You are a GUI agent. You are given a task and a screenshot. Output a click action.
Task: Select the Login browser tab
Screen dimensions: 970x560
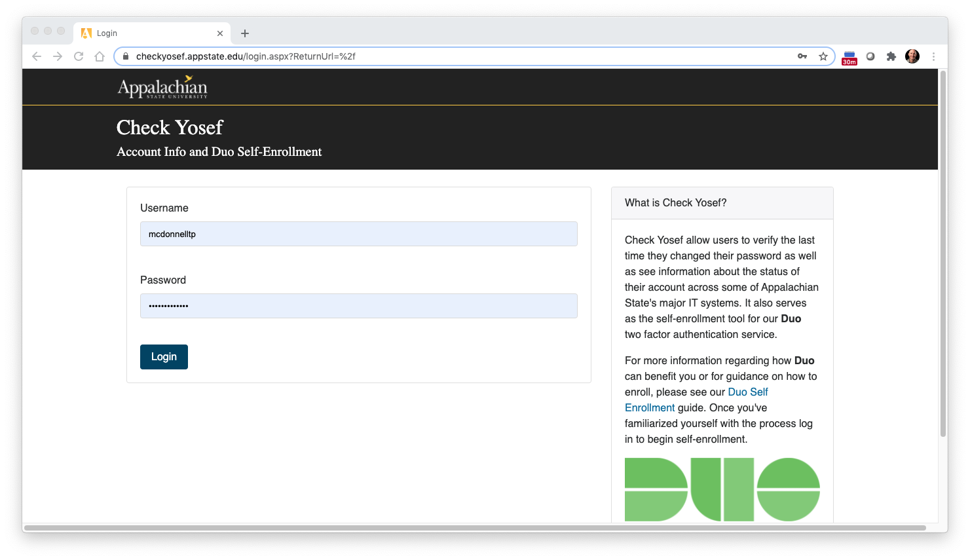point(153,33)
